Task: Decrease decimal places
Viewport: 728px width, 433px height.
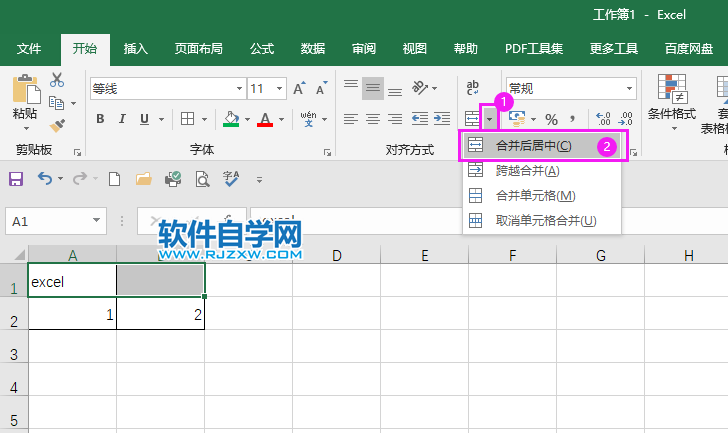Action: [x=625, y=119]
